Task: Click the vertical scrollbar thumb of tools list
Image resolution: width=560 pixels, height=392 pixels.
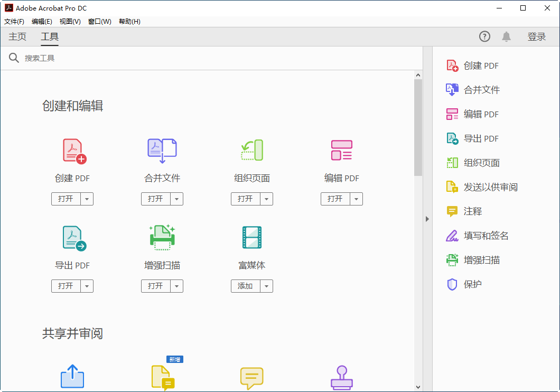Action: point(418,127)
